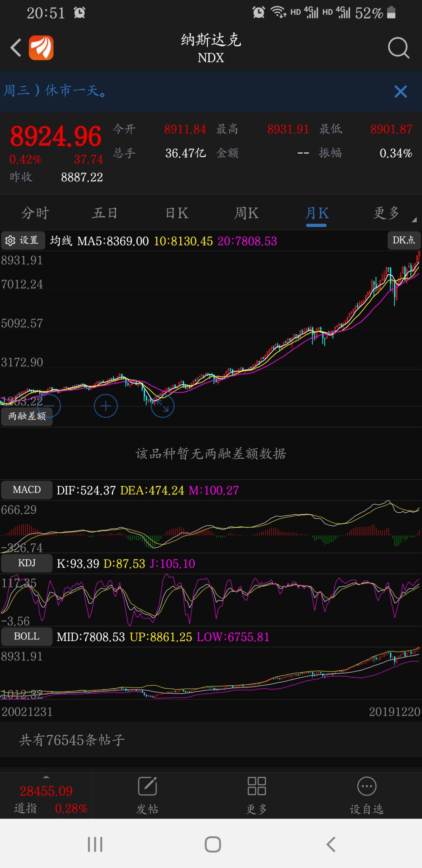
Task: Tap the Android home button
Action: tap(213, 845)
